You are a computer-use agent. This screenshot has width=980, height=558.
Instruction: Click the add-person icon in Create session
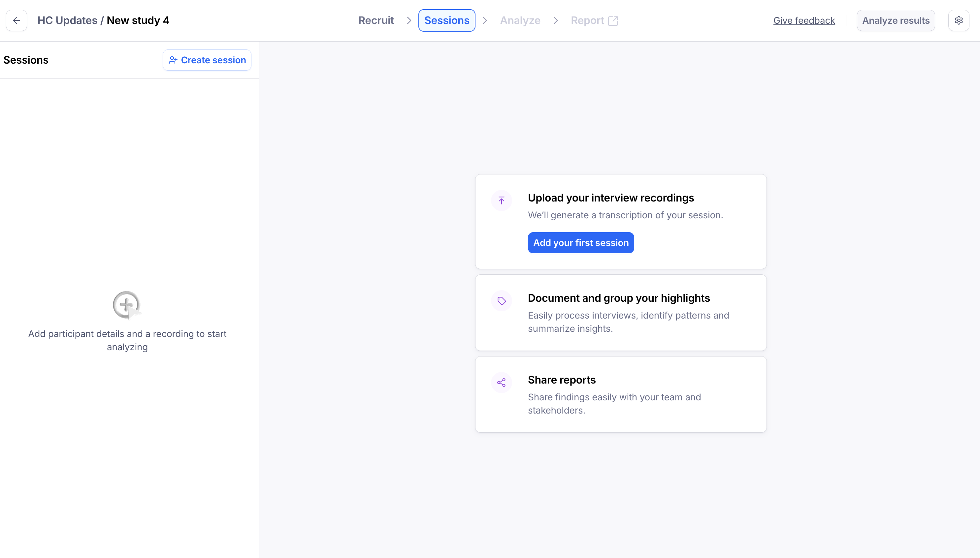coord(173,60)
